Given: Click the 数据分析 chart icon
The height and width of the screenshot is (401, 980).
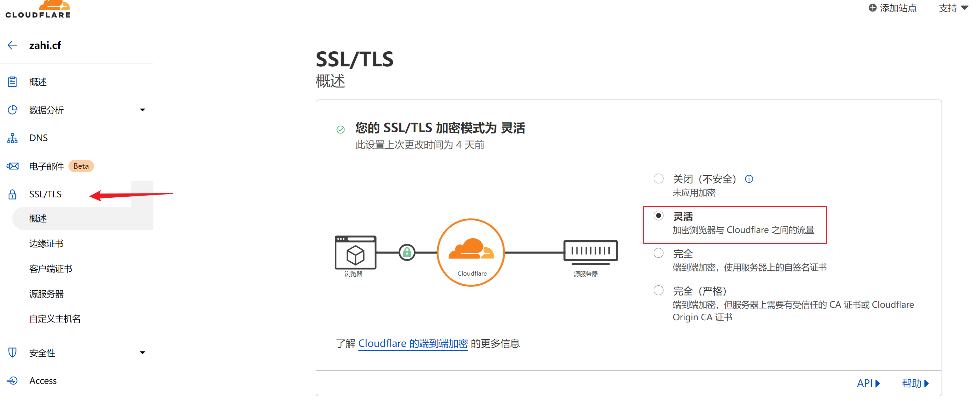Looking at the screenshot, I should point(13,110).
